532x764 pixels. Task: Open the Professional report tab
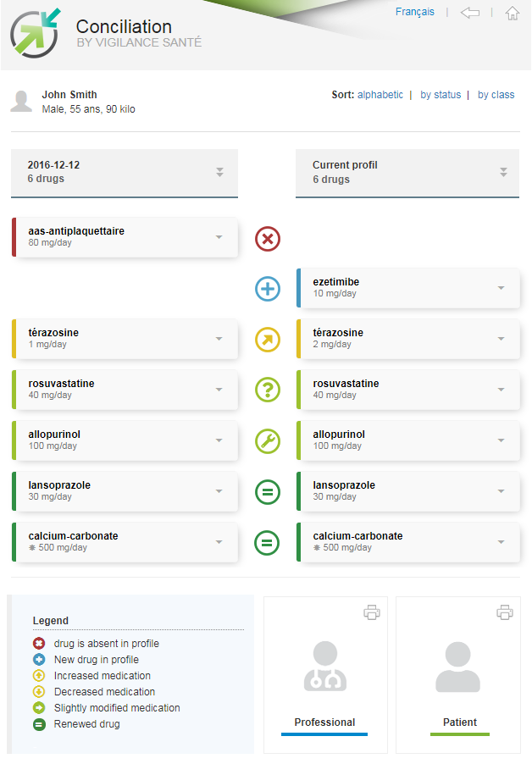pos(325,675)
